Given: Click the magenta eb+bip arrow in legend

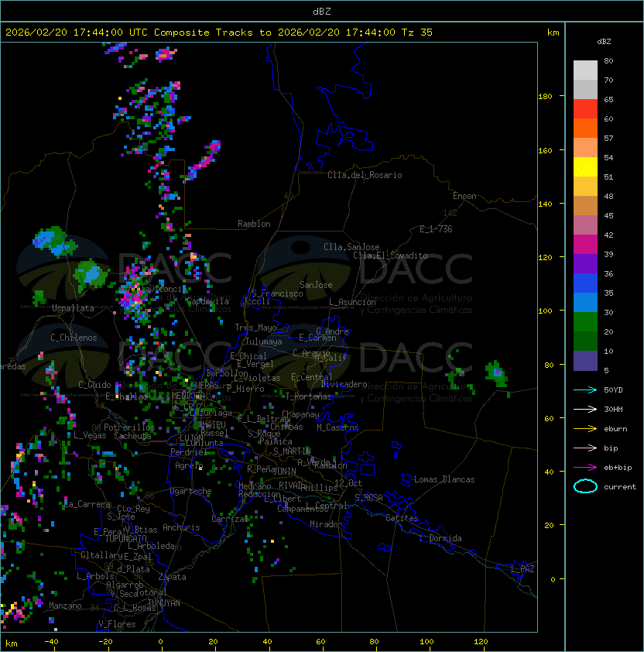Looking at the screenshot, I should click(585, 468).
